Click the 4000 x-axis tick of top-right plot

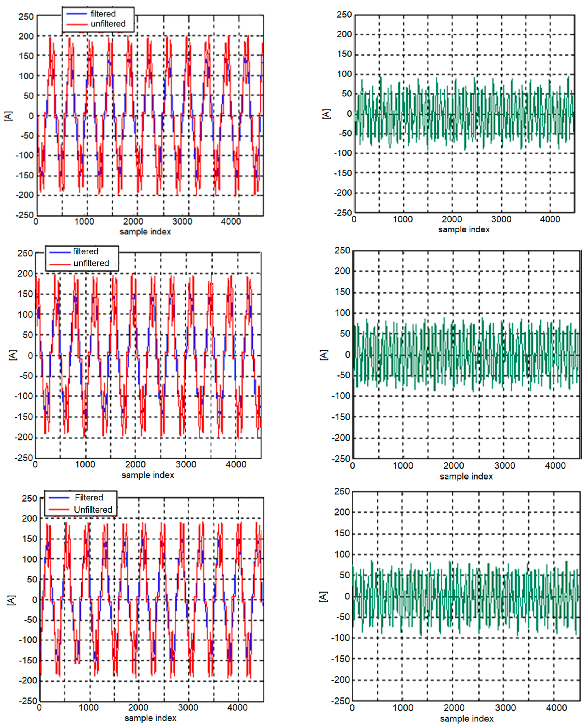coord(550,219)
